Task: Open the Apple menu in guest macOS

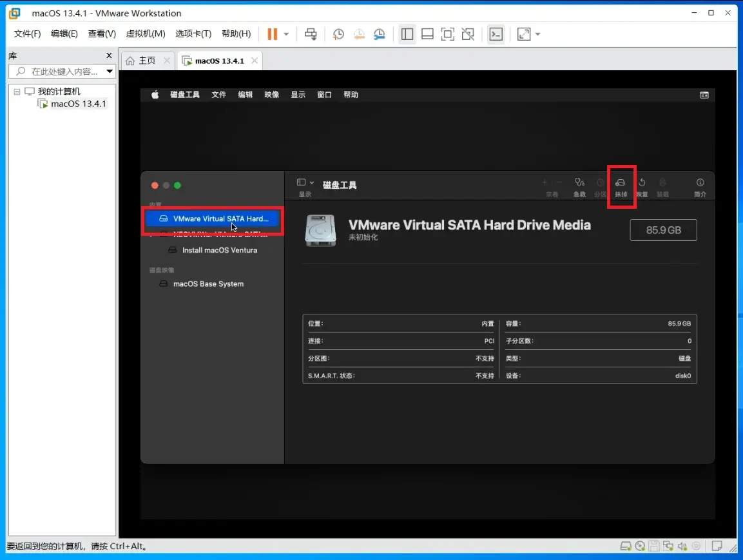Action: [x=155, y=95]
